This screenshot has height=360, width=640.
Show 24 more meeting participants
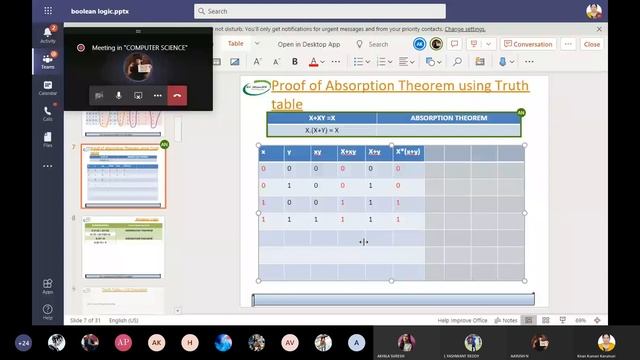point(23,343)
